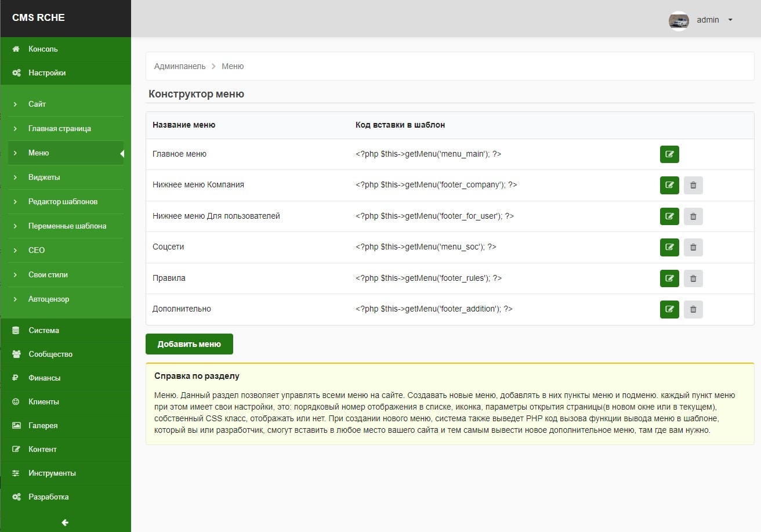Open the admin user dropdown caret
Image resolution: width=761 pixels, height=532 pixels.
coord(730,20)
